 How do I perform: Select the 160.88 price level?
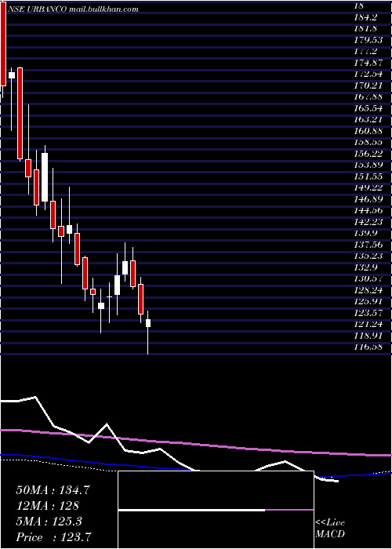pos(368,130)
